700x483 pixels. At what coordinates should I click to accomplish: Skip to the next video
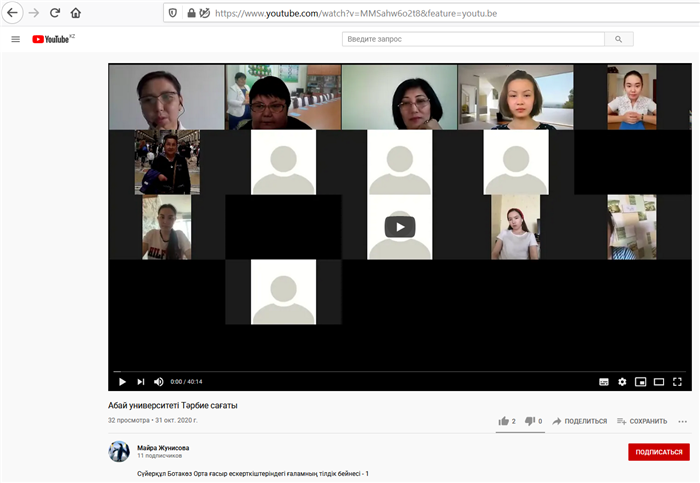click(x=140, y=381)
